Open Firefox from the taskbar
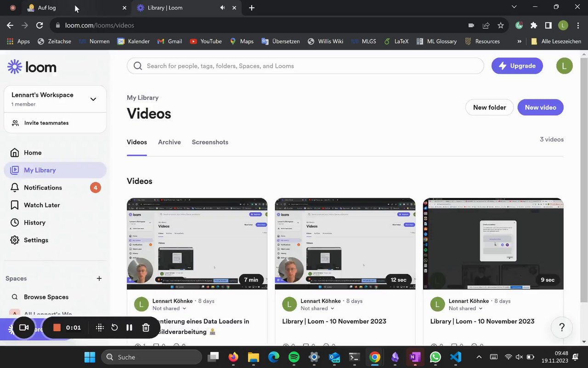588x368 pixels. [x=233, y=357]
